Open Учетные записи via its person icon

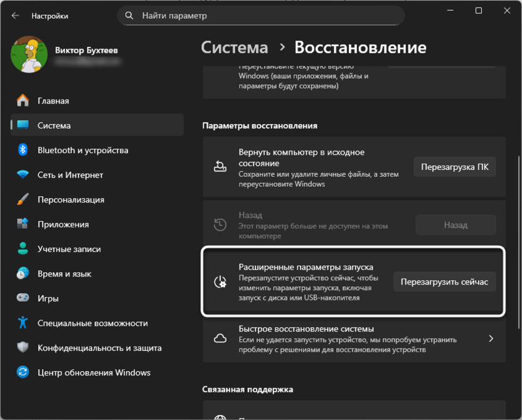click(x=24, y=249)
